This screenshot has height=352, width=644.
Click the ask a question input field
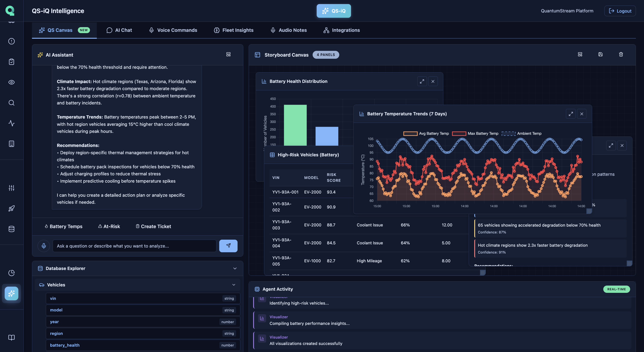[x=134, y=246]
